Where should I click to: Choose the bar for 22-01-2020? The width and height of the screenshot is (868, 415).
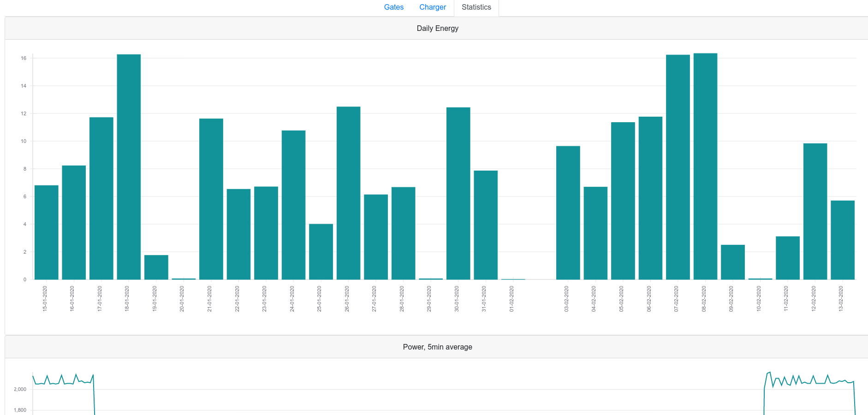(x=239, y=234)
